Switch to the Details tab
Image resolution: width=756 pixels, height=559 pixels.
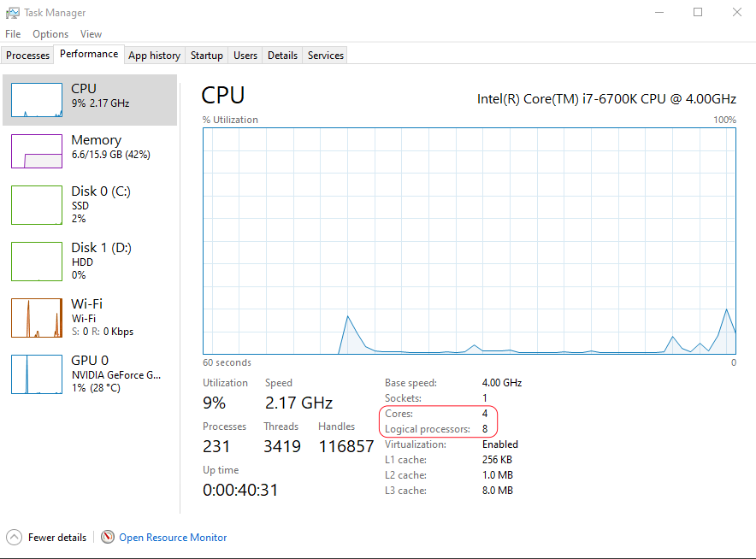pyautogui.click(x=282, y=56)
